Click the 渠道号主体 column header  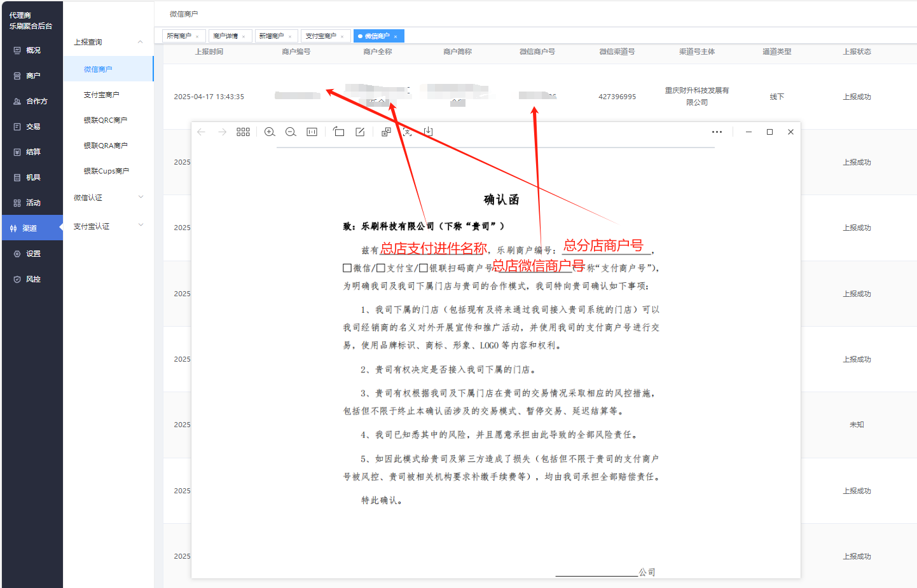click(x=697, y=51)
